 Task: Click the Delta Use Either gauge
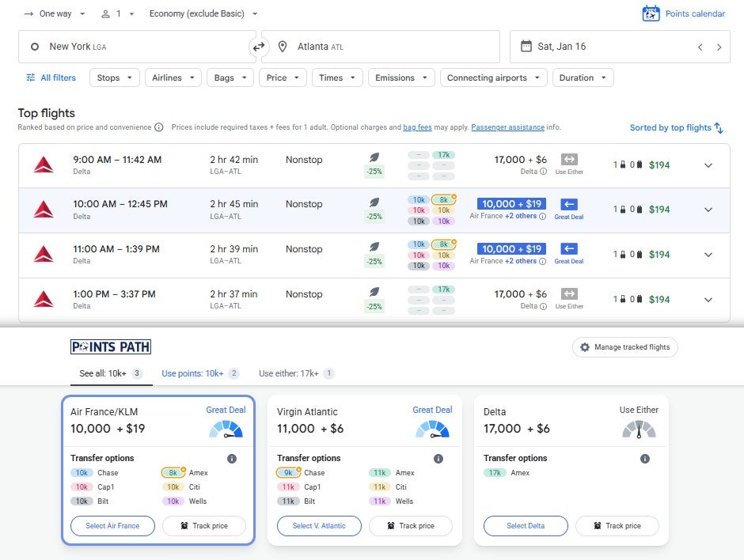(x=640, y=429)
